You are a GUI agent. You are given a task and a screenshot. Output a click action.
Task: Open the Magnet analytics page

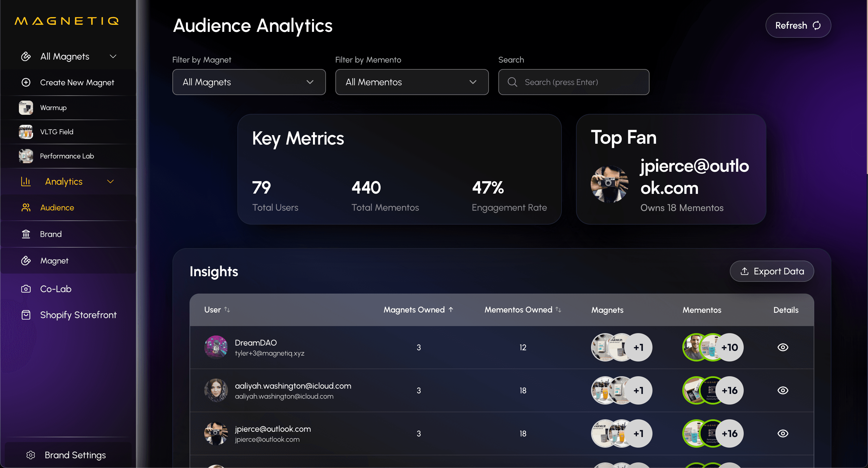point(68,261)
